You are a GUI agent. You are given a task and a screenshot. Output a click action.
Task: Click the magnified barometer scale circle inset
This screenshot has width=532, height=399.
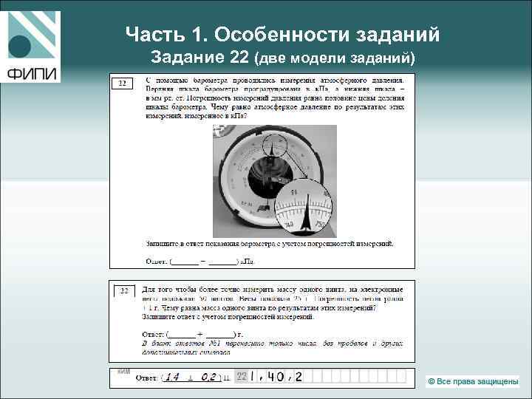click(x=303, y=208)
